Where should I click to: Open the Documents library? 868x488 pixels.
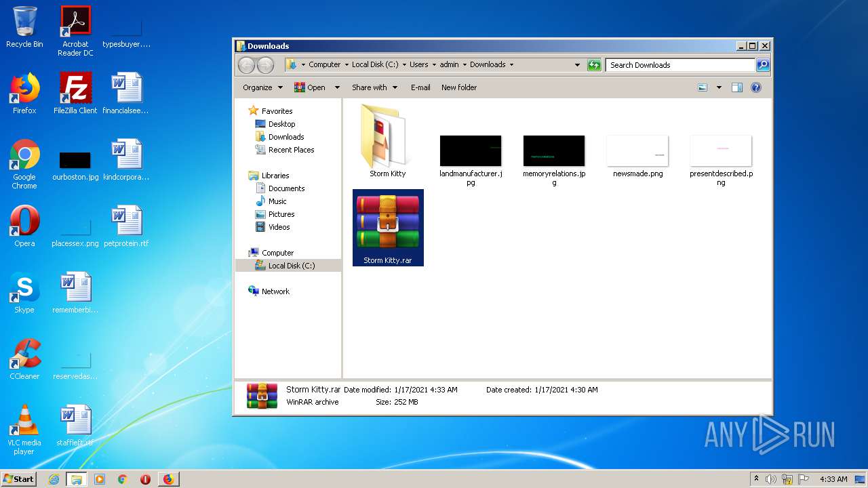(x=286, y=188)
